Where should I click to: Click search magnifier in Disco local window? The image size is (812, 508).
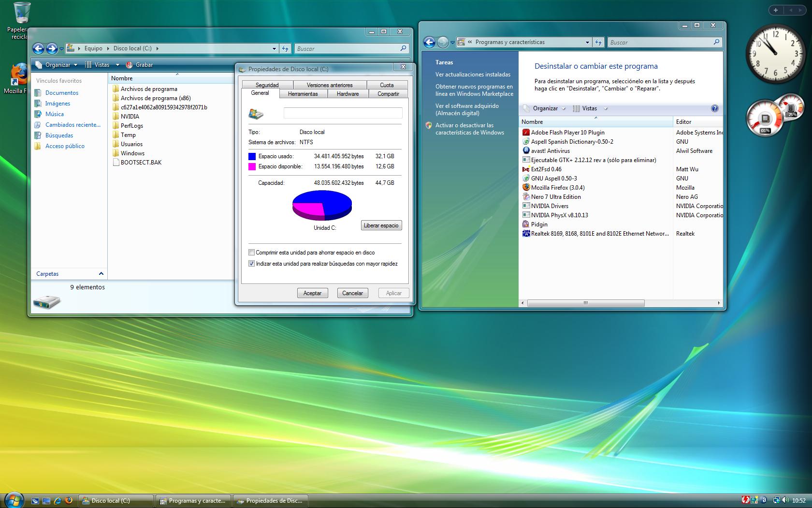403,48
